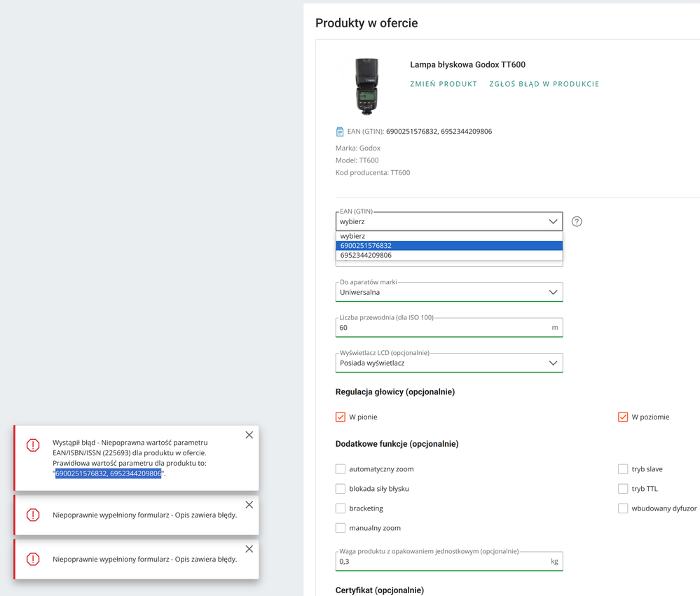700x596 pixels.
Task: Click the 'Kod producenta: TT600' text
Action: (x=373, y=173)
